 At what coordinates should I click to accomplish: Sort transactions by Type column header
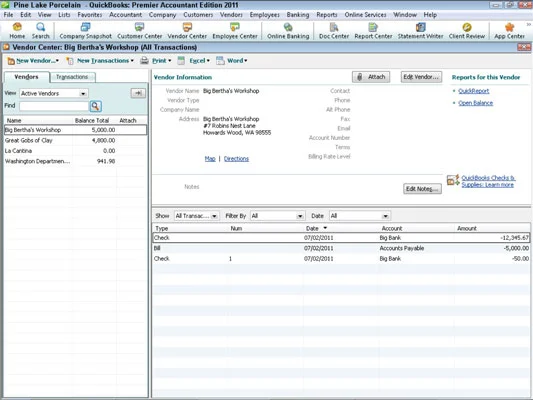190,228
